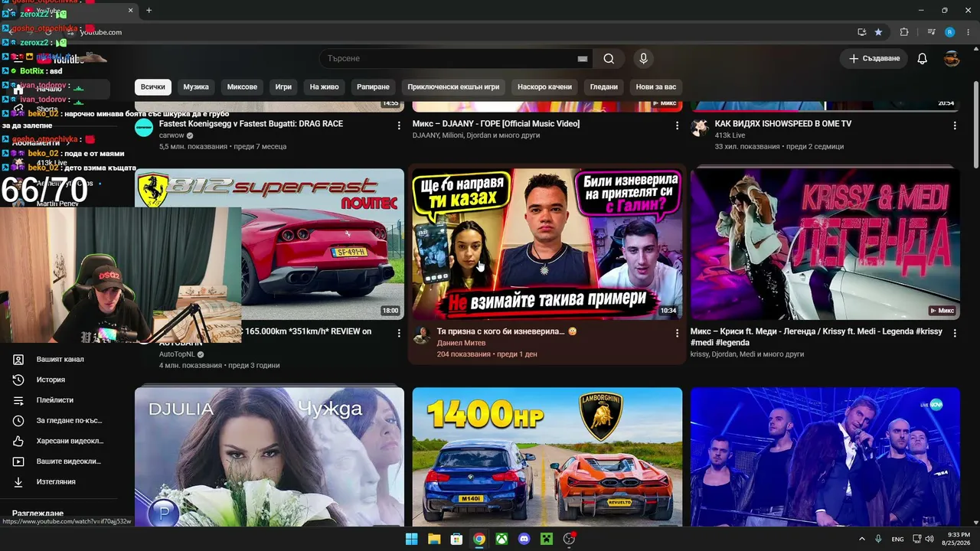The height and width of the screenshot is (551, 980).
Task: Open Minecraft from the taskbar
Action: coord(547,539)
